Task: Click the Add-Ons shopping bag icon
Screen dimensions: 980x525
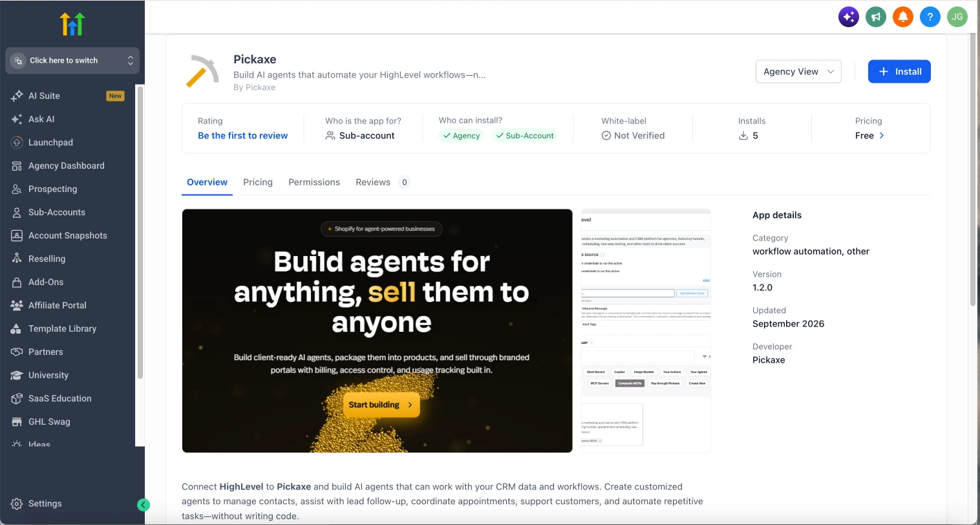Action: coord(17,282)
